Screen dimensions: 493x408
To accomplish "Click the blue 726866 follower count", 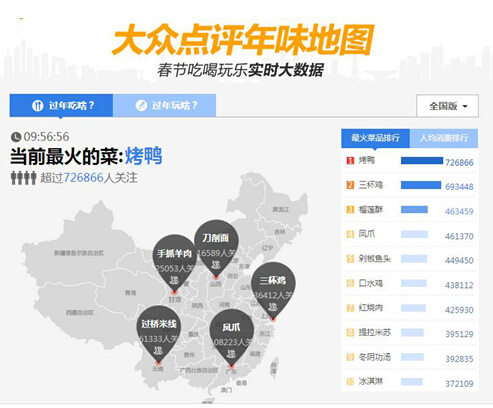I will click(84, 178).
